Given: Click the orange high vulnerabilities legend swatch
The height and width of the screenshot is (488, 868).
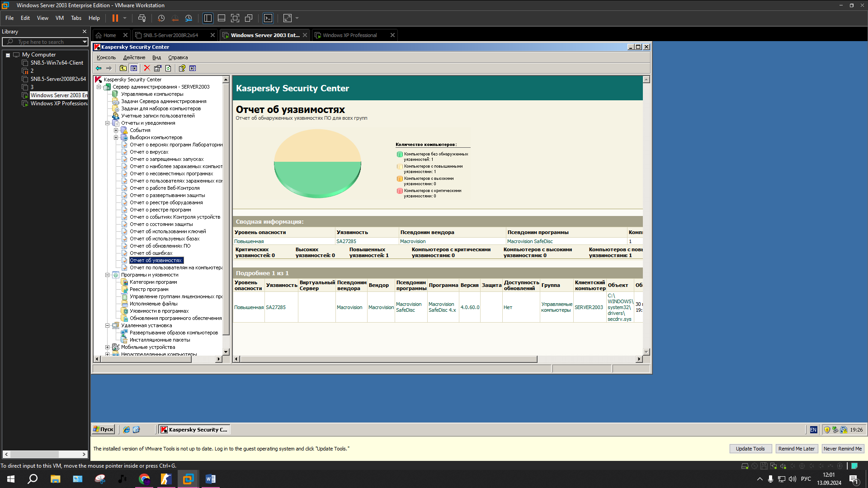Looking at the screenshot, I should tap(400, 178).
